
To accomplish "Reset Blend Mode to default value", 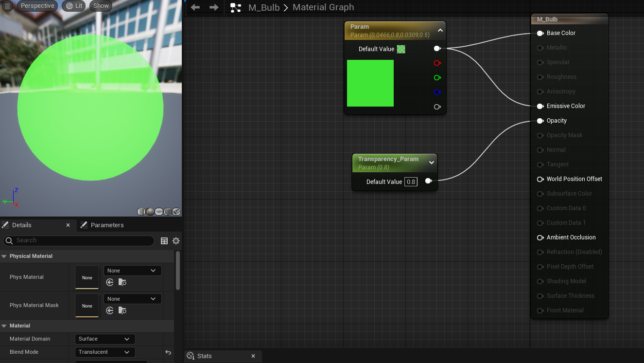I will [x=168, y=352].
